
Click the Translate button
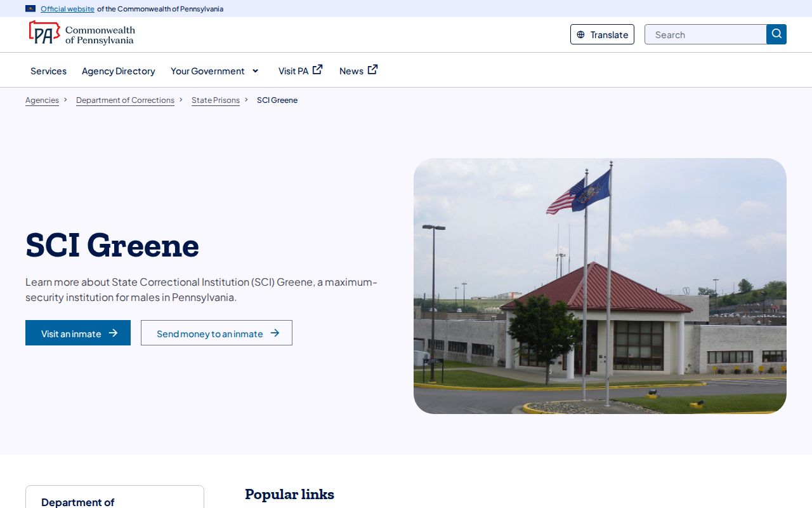click(x=602, y=34)
